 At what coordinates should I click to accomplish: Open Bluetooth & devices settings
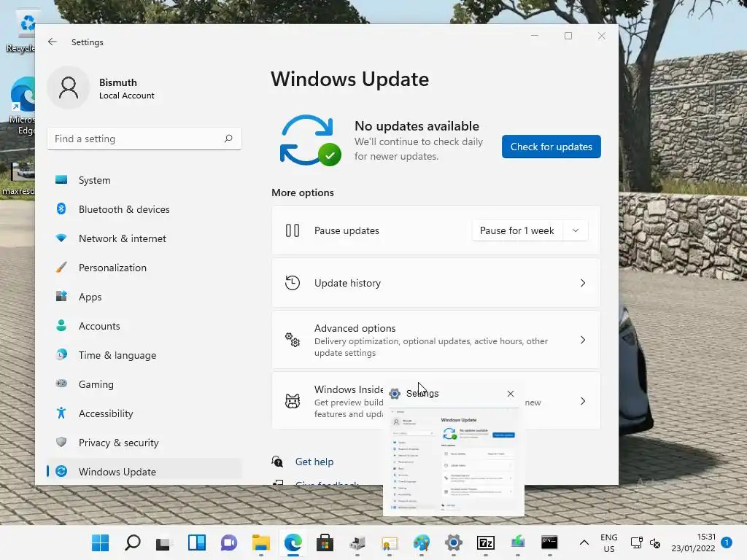pyautogui.click(x=144, y=209)
